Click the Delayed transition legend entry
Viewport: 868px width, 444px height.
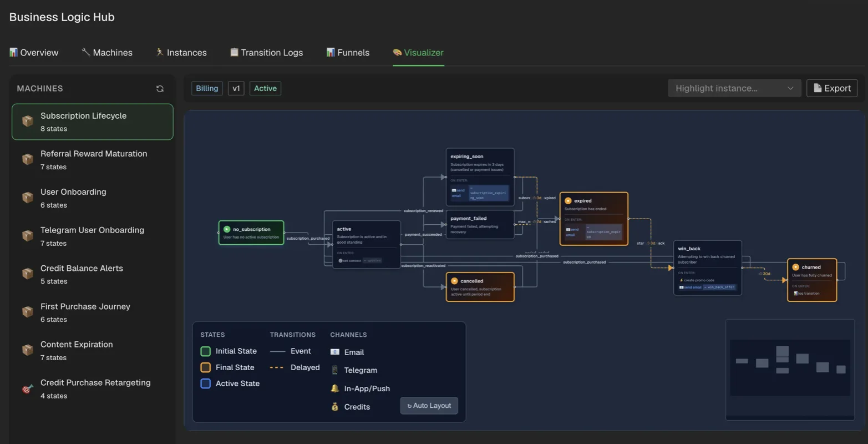pos(295,367)
